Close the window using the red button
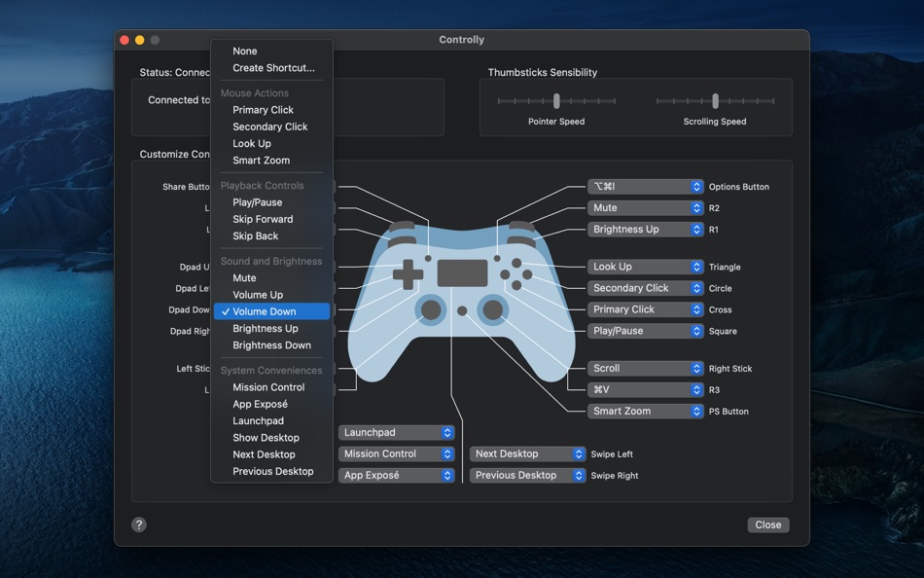 point(124,40)
